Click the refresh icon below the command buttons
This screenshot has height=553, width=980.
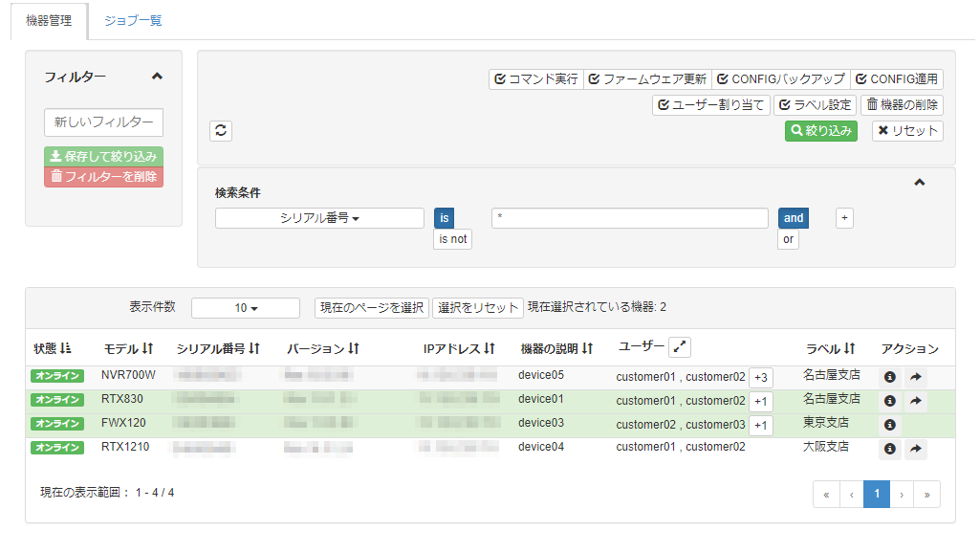pos(221,130)
